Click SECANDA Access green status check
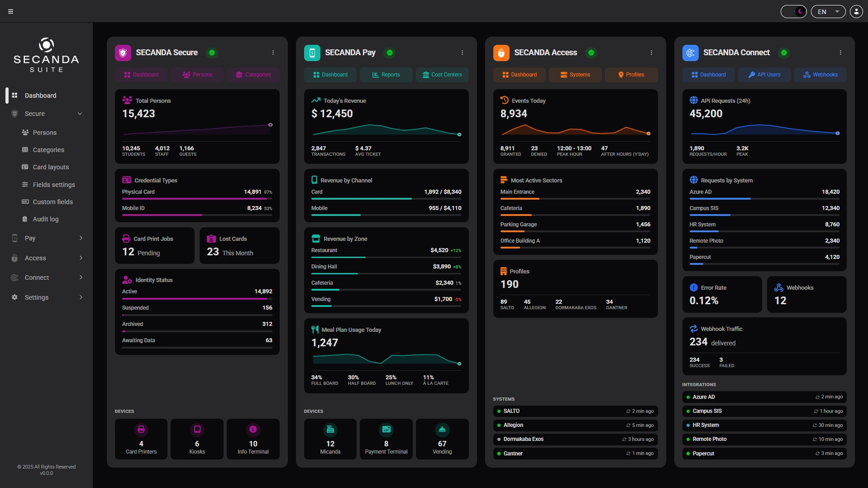 (x=591, y=53)
